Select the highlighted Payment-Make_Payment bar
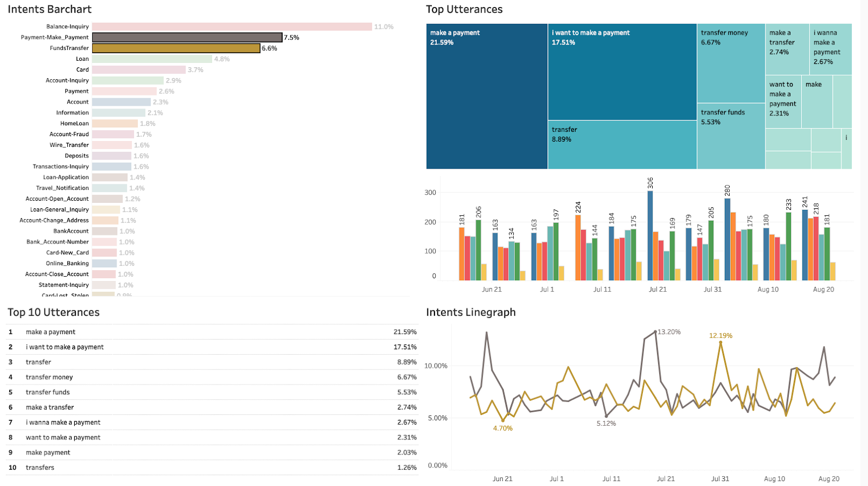This screenshot has width=868, height=486. click(187, 37)
